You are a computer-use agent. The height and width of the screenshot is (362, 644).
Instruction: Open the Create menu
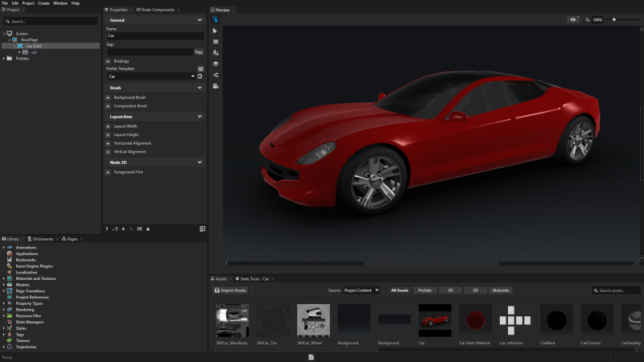tap(43, 3)
